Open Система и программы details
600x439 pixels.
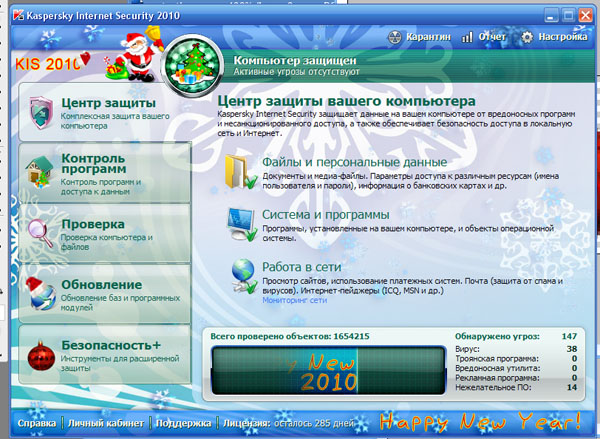[326, 215]
